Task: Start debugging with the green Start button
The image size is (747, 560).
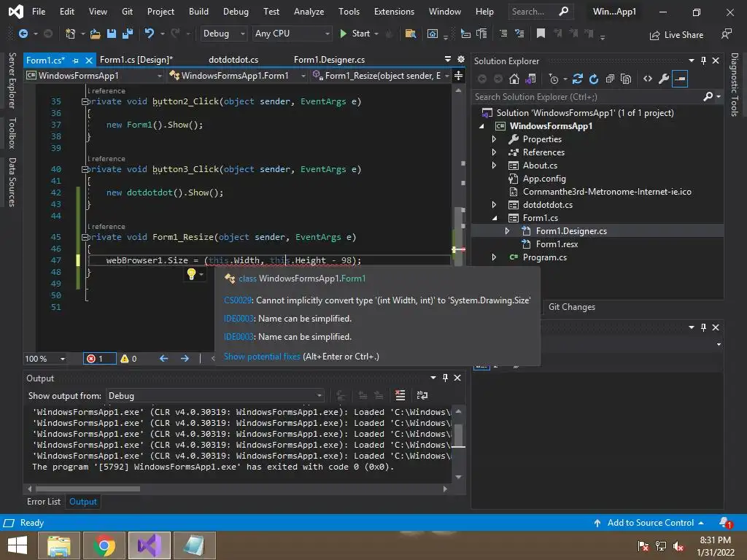Action: coord(355,34)
